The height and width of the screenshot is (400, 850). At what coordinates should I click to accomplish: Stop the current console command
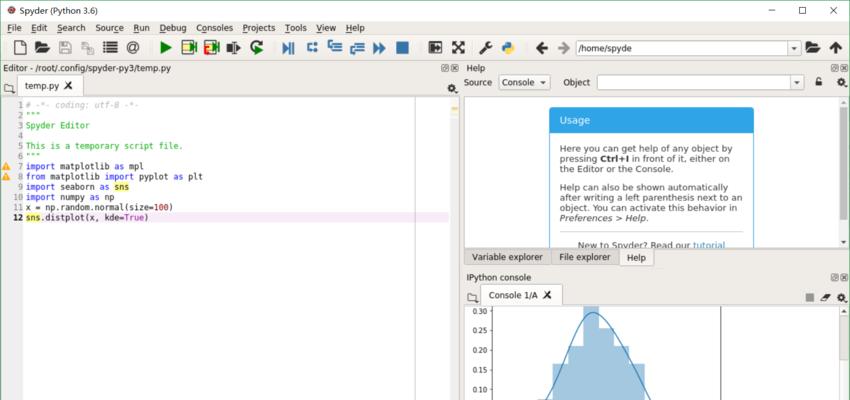809,298
